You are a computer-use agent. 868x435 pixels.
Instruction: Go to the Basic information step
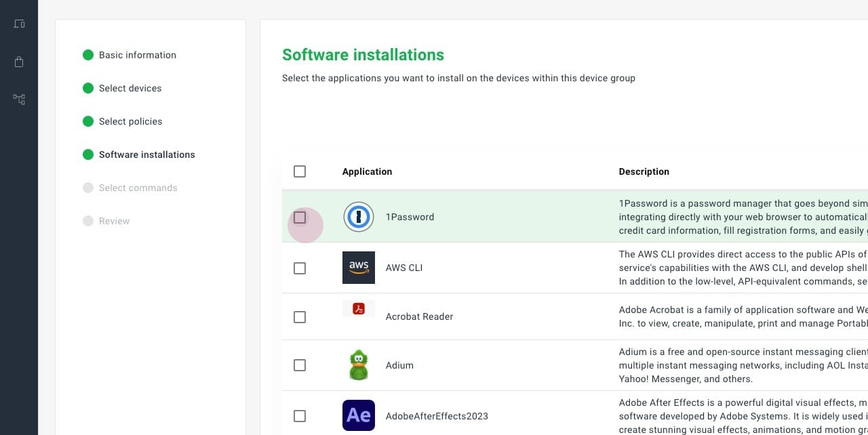[x=137, y=55]
